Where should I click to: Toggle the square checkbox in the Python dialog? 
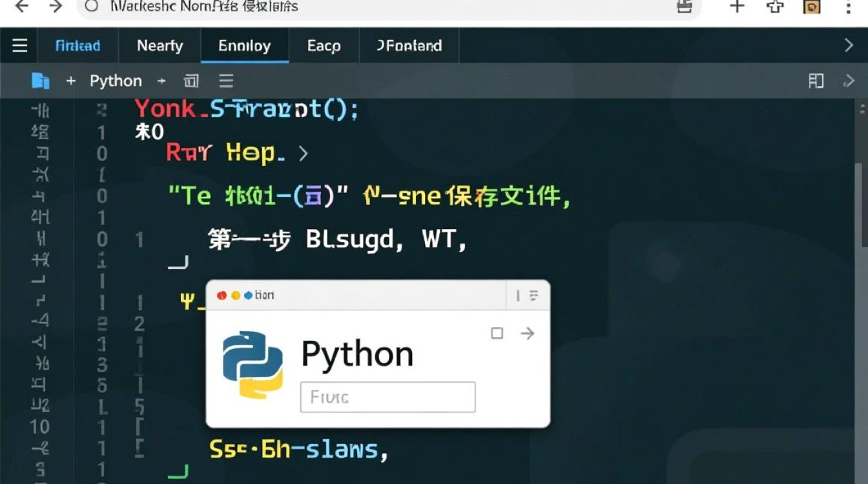[497, 334]
